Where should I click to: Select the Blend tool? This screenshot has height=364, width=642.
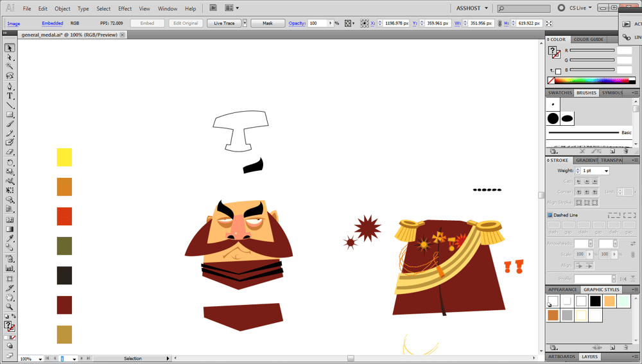tap(10, 248)
